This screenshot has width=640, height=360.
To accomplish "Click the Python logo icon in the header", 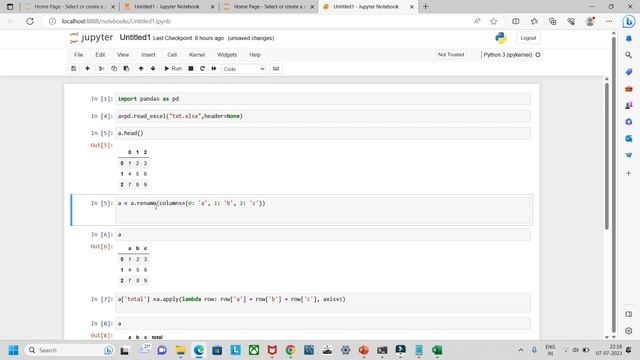I will tap(501, 38).
